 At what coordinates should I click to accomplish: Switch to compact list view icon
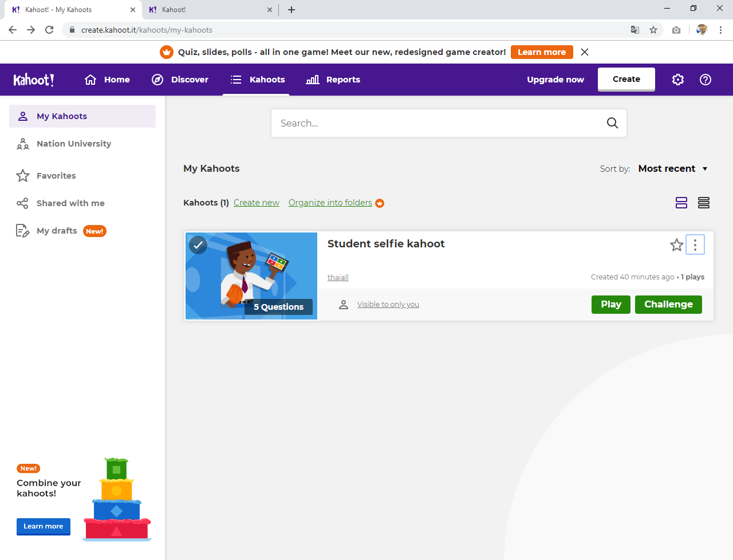(x=704, y=203)
